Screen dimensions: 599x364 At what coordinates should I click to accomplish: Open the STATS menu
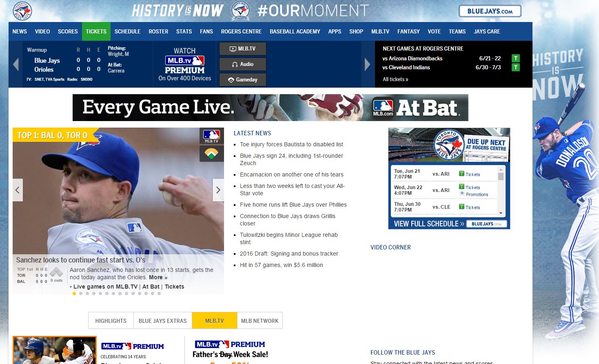point(184,31)
